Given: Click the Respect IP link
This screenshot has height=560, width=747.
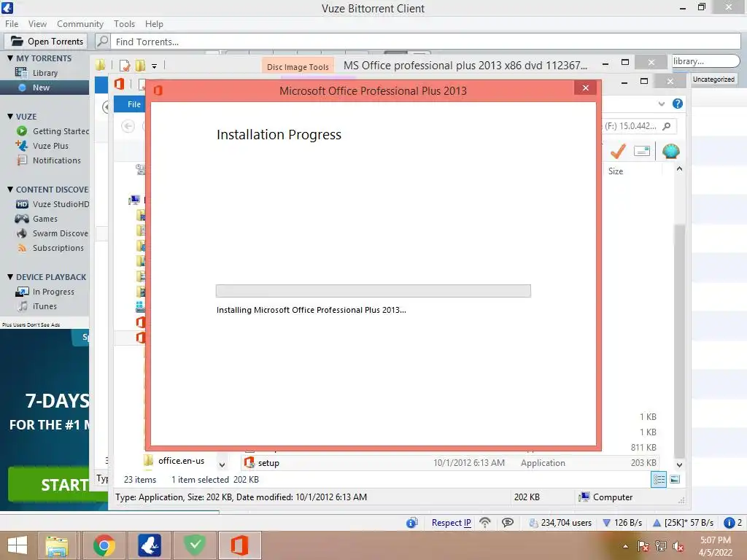Looking at the screenshot, I should 451,522.
